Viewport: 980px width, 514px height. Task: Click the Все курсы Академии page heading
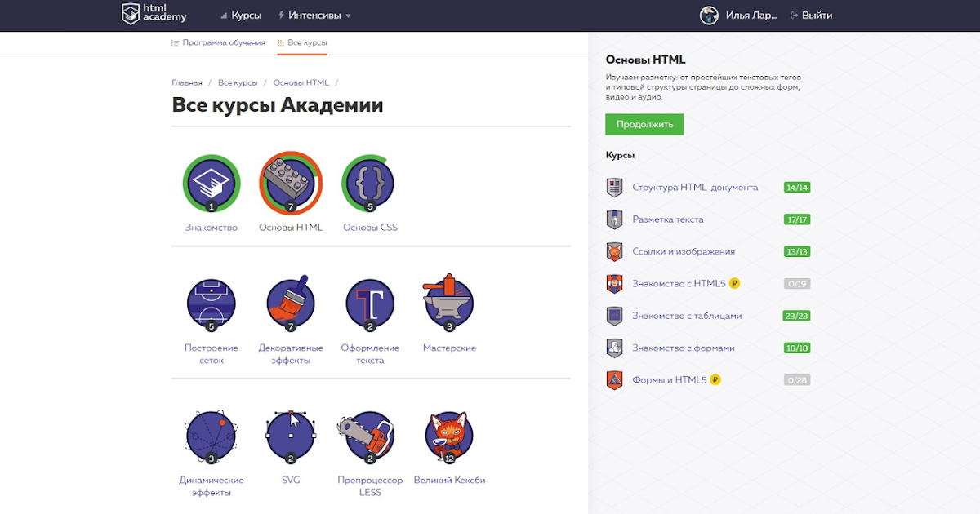click(x=277, y=105)
